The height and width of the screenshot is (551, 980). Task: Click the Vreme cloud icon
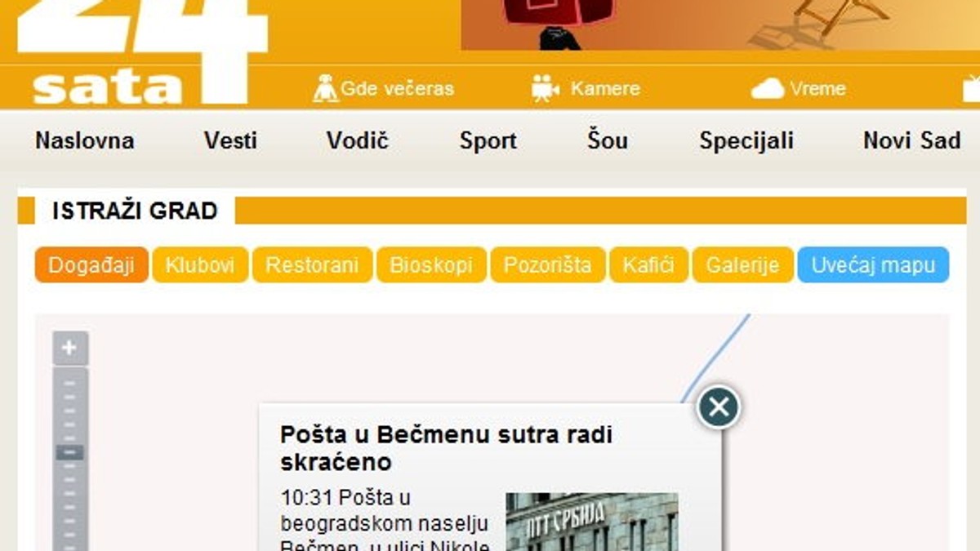click(x=767, y=88)
